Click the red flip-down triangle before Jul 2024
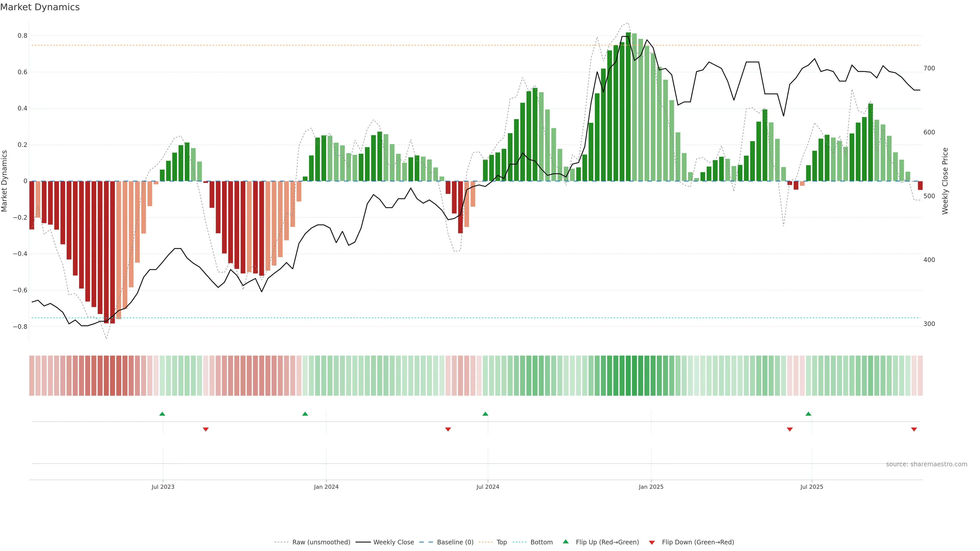 point(448,429)
